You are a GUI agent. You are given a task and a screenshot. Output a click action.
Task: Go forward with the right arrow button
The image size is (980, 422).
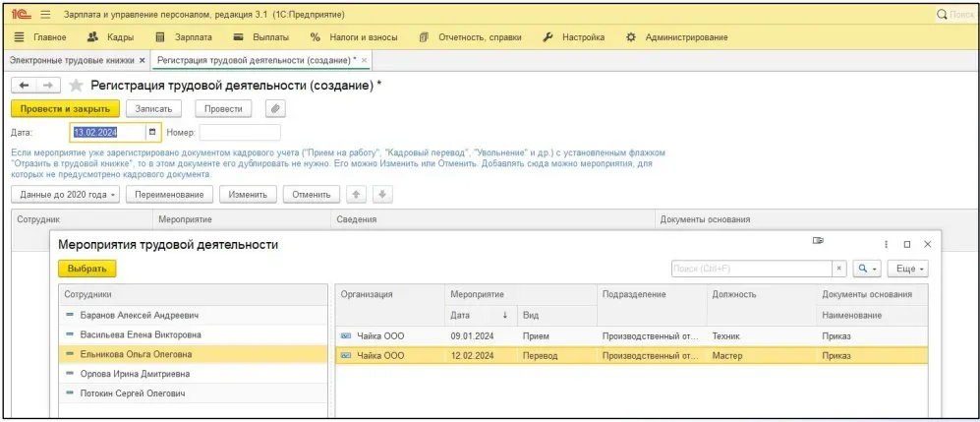click(x=48, y=86)
